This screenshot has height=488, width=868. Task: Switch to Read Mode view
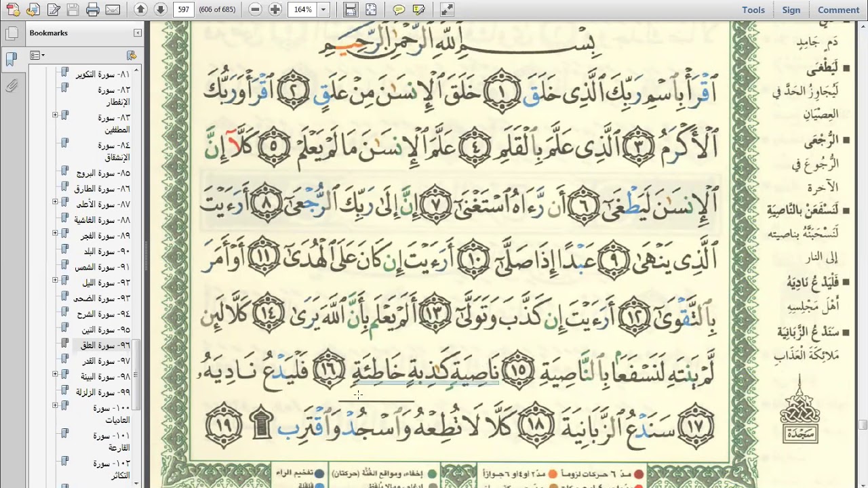[446, 9]
